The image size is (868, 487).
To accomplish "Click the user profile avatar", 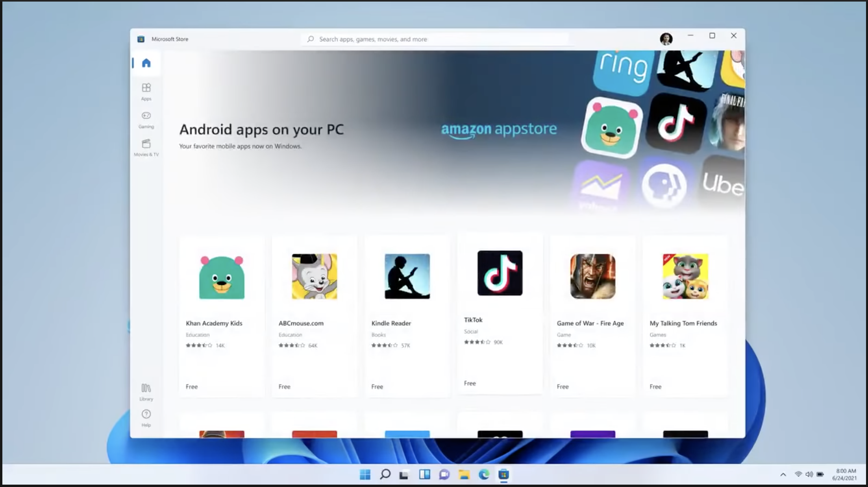I will pyautogui.click(x=666, y=39).
